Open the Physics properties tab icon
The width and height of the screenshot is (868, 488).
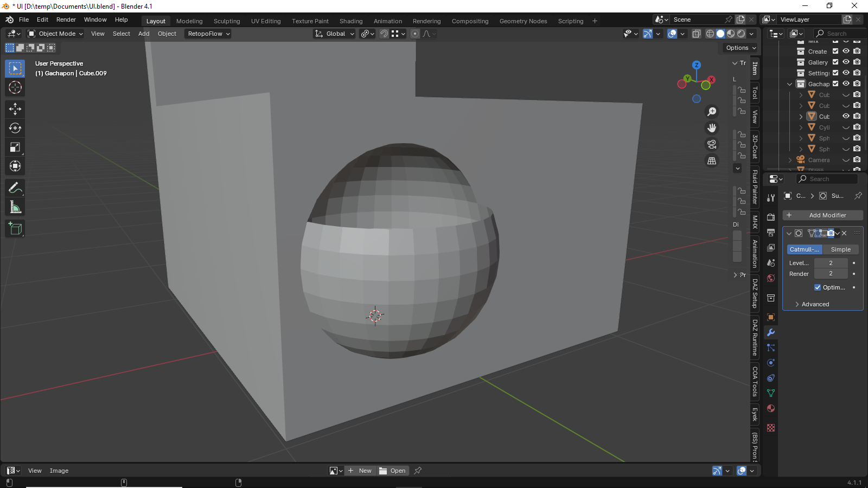pyautogui.click(x=771, y=363)
